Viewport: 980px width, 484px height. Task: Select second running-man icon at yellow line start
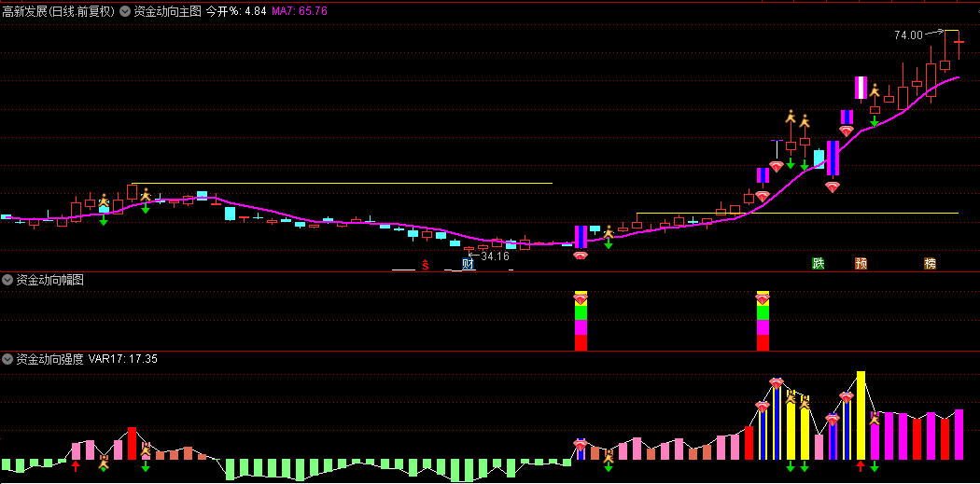coord(146,195)
